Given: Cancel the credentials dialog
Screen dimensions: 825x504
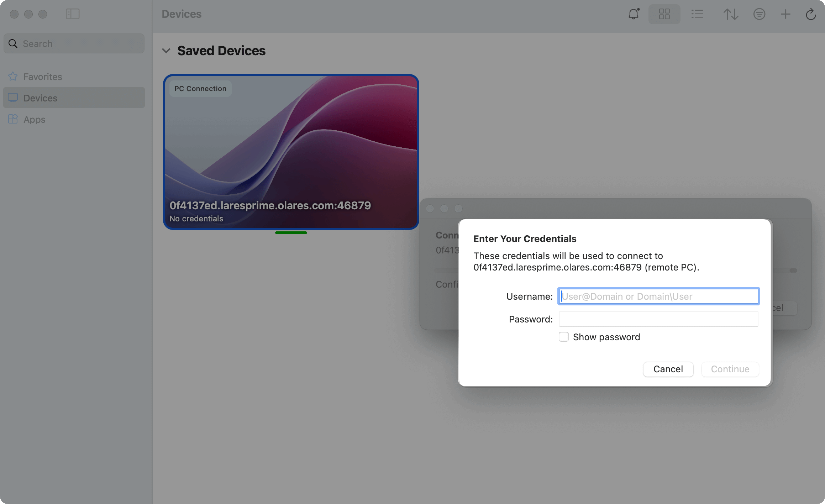Looking at the screenshot, I should click(668, 369).
